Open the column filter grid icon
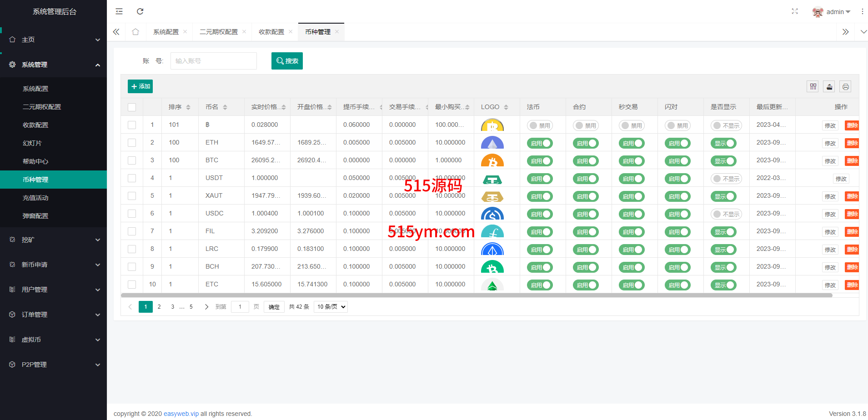 [x=813, y=86]
